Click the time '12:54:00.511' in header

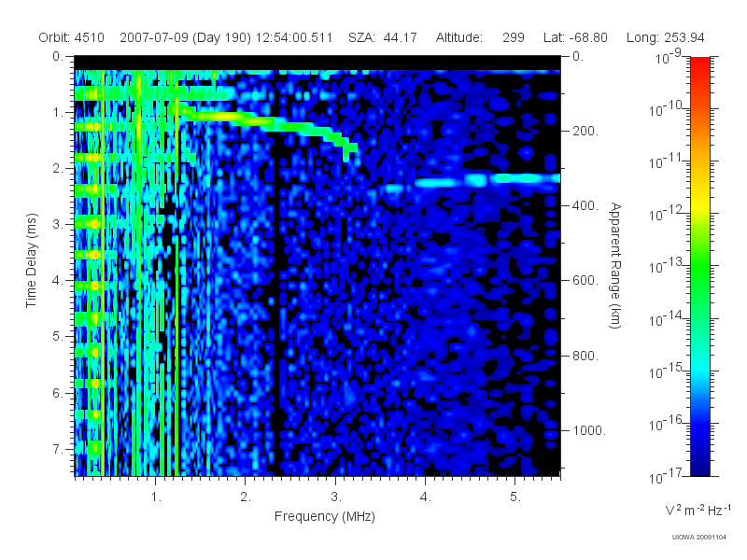pos(294,37)
